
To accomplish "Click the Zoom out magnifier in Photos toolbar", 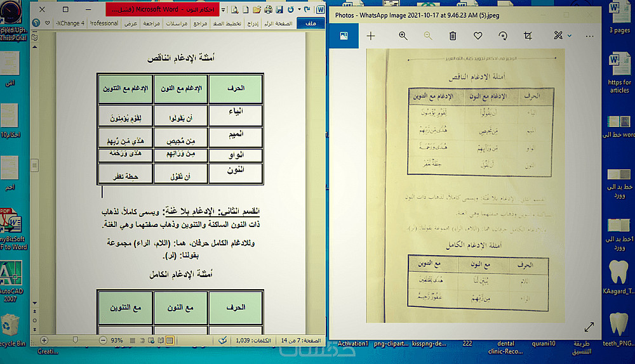I will click(427, 36).
